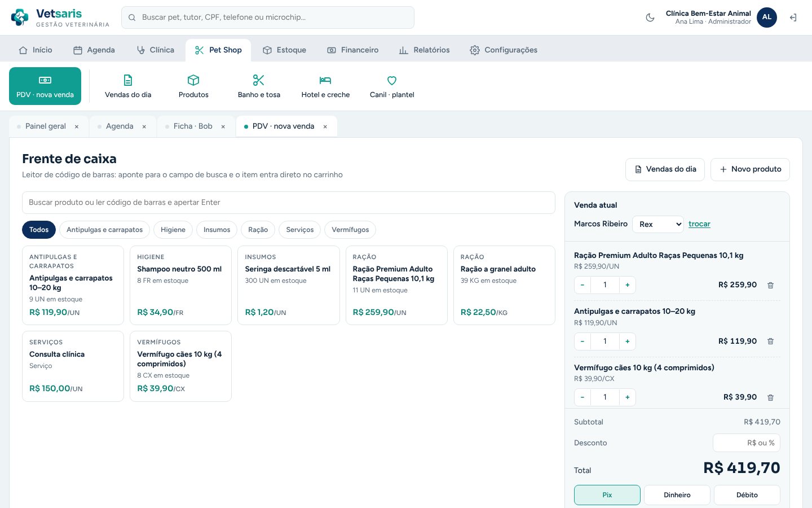Filter products by Todos
The width and height of the screenshot is (812, 508).
coord(39,230)
